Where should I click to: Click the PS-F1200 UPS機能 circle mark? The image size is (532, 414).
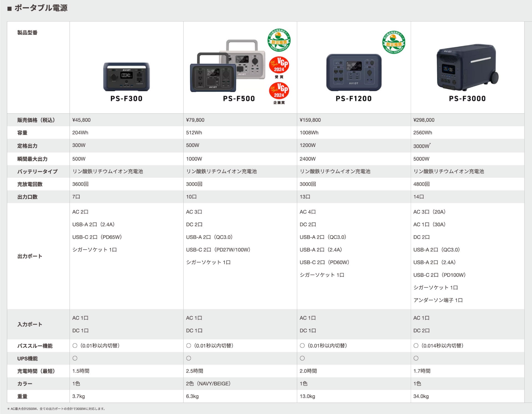[302, 358]
